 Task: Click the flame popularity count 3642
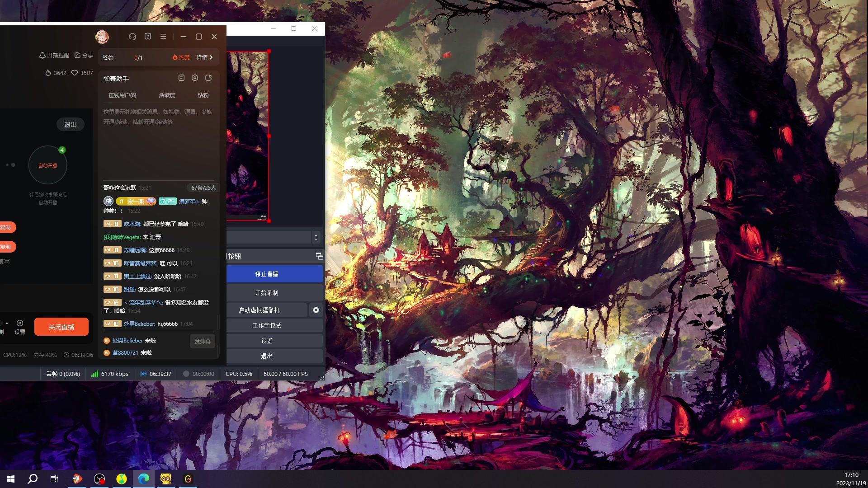pos(56,73)
